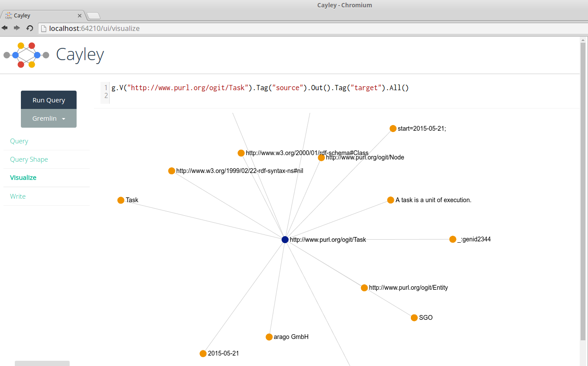Click the page vertical scrollbar thumb
Viewport: 588px width, 366px height.
click(583, 192)
